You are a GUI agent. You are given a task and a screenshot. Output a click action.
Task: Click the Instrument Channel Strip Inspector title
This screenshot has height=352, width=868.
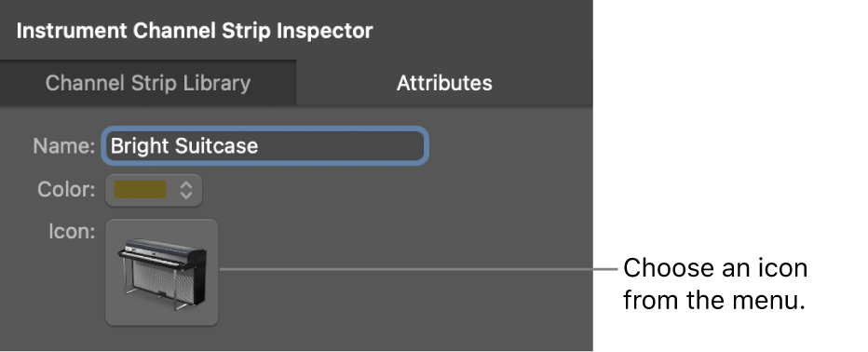195,31
